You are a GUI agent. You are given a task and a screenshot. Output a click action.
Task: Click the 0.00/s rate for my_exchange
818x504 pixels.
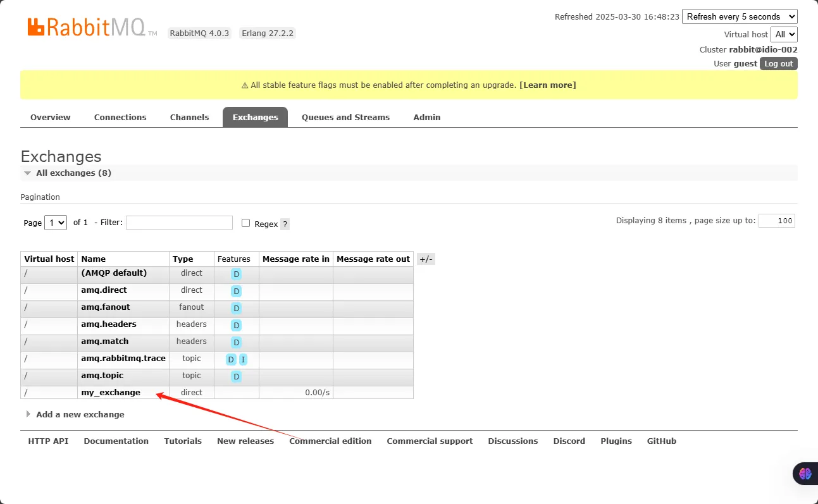pyautogui.click(x=317, y=392)
